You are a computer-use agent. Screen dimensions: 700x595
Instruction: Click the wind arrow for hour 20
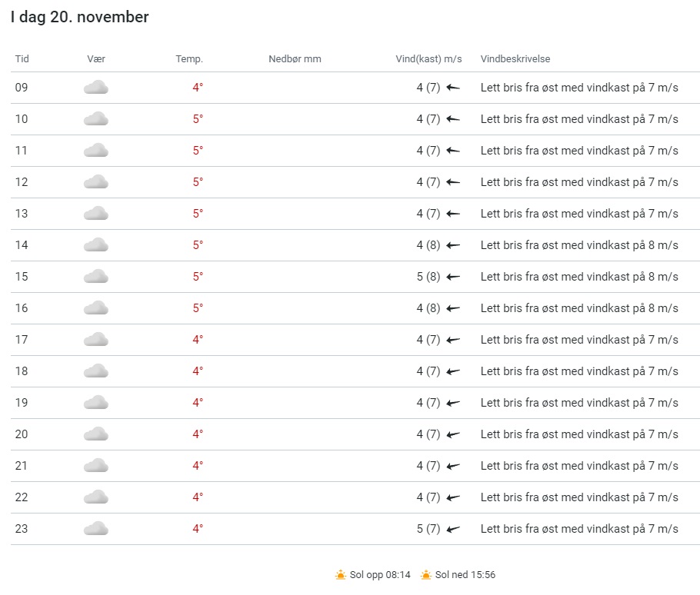point(453,434)
